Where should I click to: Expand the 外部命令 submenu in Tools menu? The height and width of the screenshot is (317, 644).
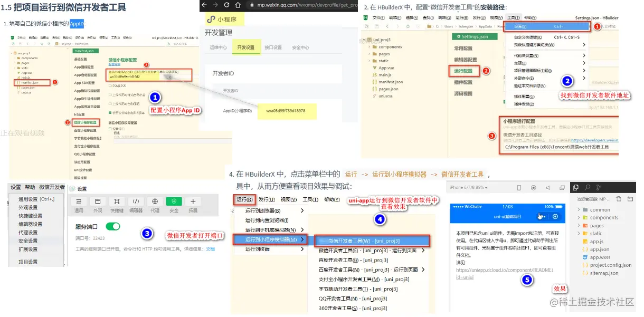[584, 78]
